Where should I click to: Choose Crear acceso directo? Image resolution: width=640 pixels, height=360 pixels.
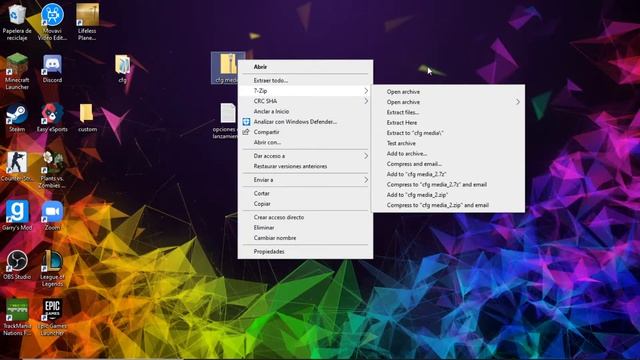coord(305,217)
